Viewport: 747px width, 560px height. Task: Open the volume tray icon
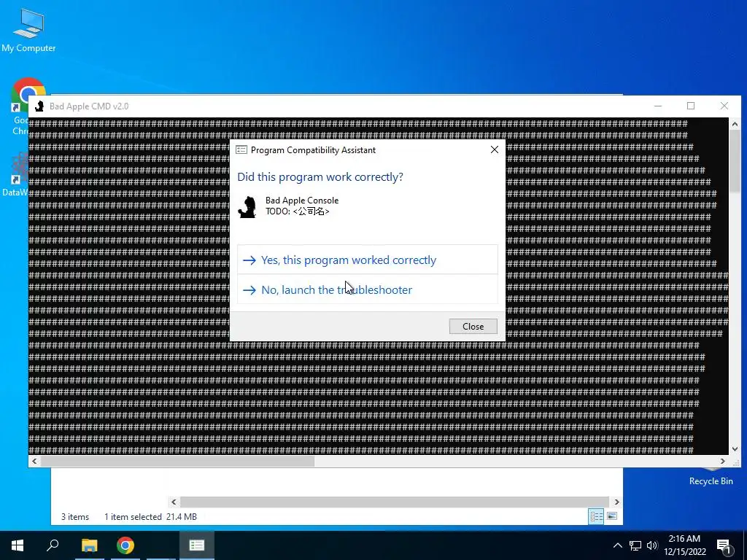point(652,545)
